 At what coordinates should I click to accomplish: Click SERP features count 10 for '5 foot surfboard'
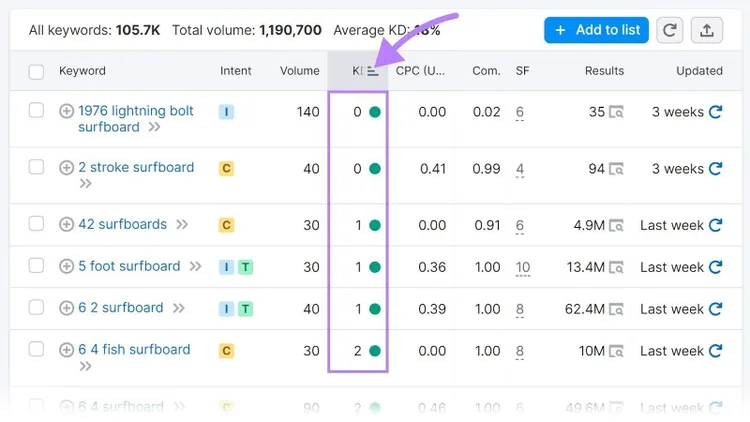(x=522, y=267)
